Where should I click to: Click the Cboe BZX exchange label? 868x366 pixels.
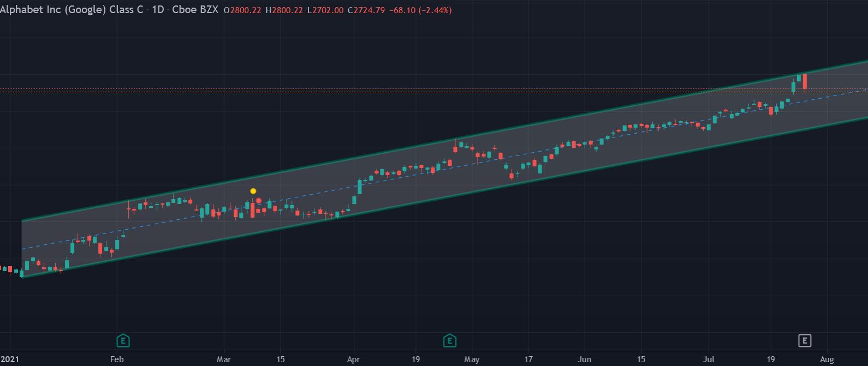click(195, 10)
